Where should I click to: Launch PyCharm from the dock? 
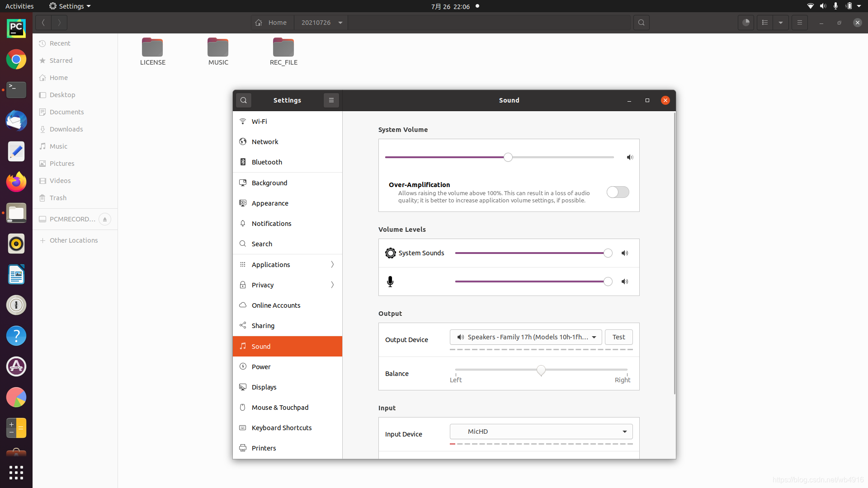[x=16, y=28]
